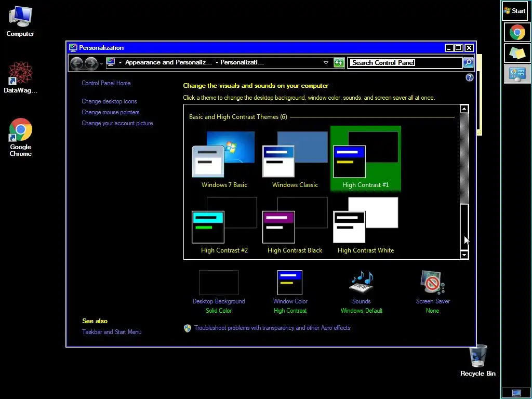The width and height of the screenshot is (532, 399).
Task: Open Desktop Background settings icon
Action: (x=219, y=283)
